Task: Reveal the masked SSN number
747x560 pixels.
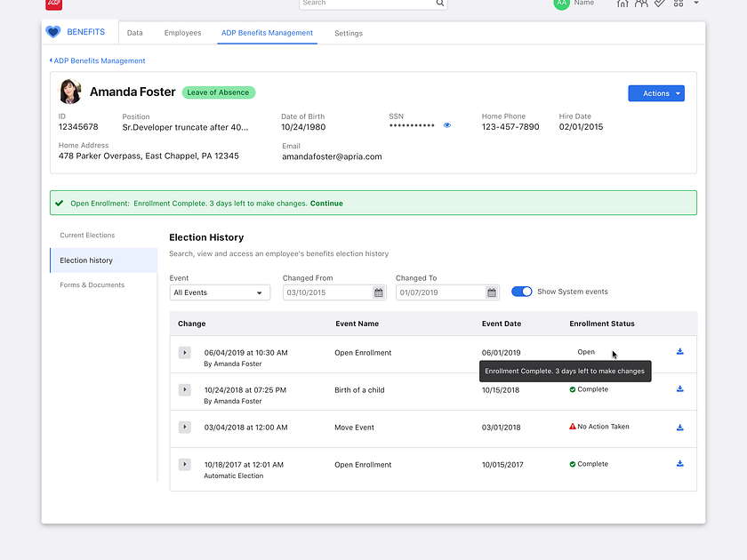Action: [447, 125]
